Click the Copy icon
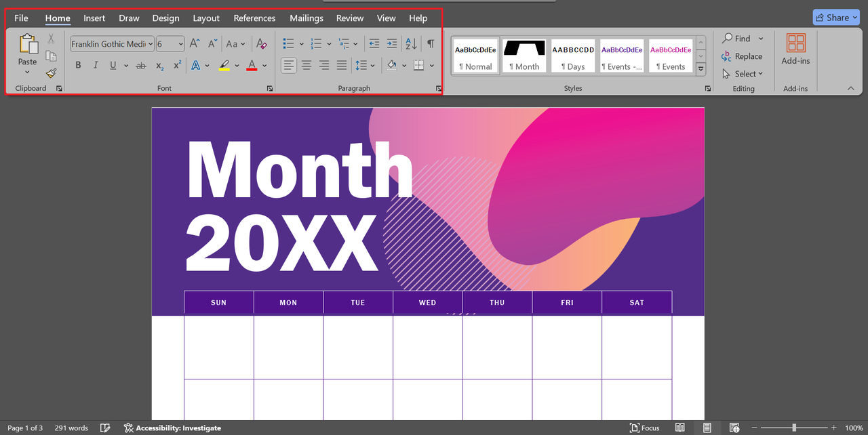This screenshot has height=435, width=868. tap(51, 56)
